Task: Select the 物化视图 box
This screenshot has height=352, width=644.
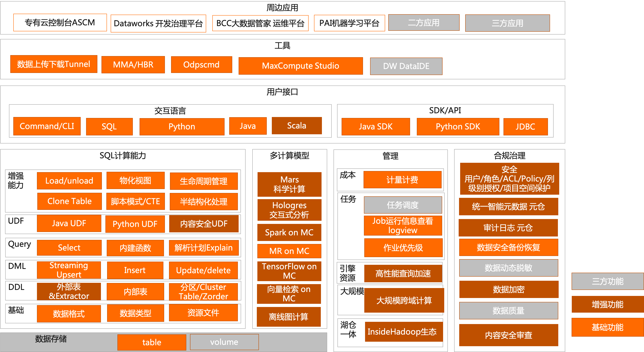Action: point(135,180)
